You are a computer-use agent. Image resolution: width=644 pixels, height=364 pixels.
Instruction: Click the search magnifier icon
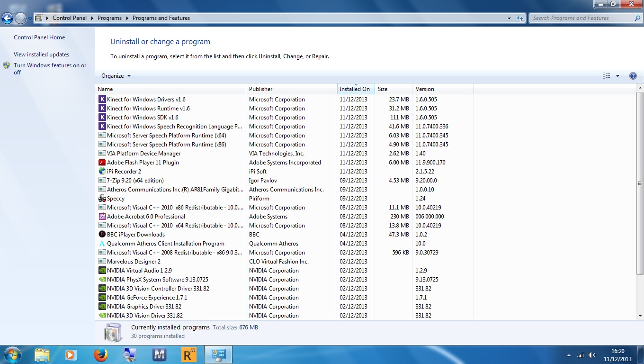pos(637,18)
